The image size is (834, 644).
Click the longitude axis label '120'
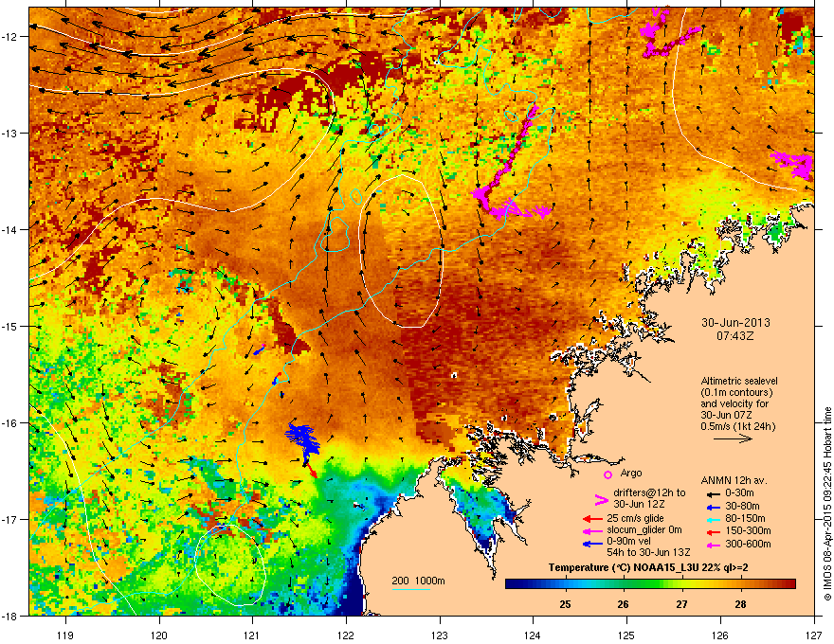(x=159, y=635)
